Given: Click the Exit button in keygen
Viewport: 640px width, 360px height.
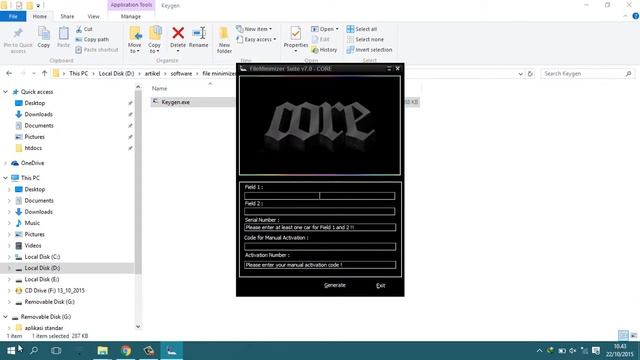Looking at the screenshot, I should [x=380, y=285].
